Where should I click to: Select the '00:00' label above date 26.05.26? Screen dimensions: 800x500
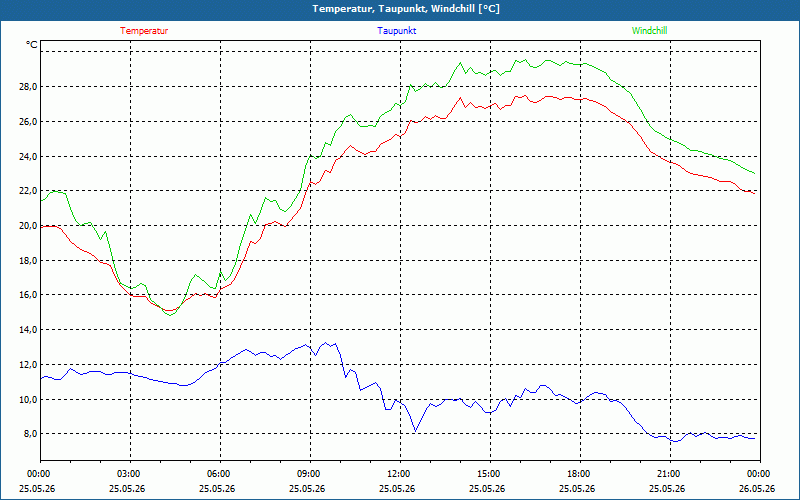click(x=760, y=474)
